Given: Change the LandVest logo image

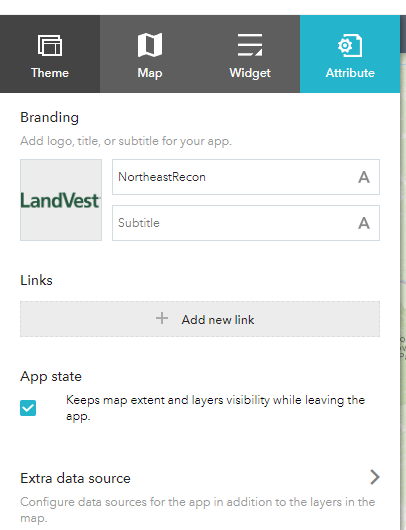Looking at the screenshot, I should tap(61, 200).
